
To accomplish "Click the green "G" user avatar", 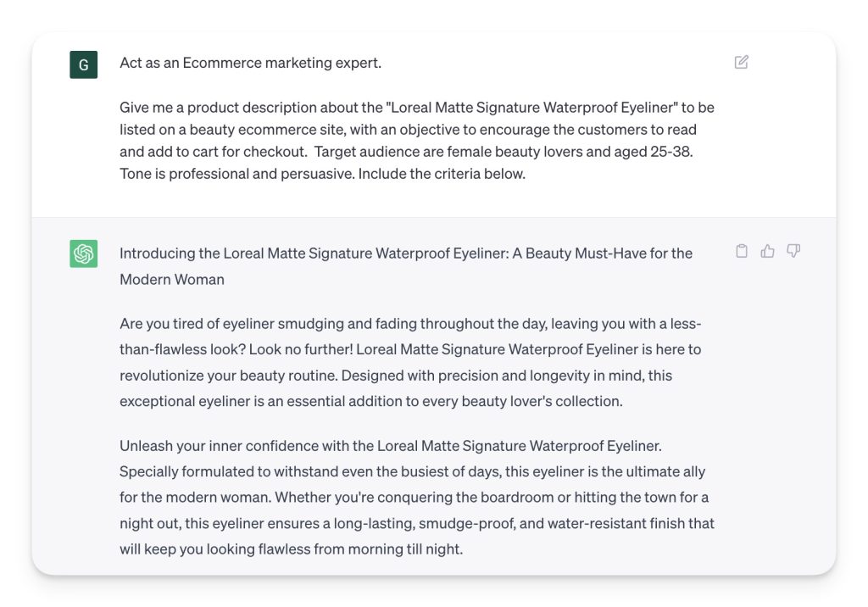I will coord(83,64).
